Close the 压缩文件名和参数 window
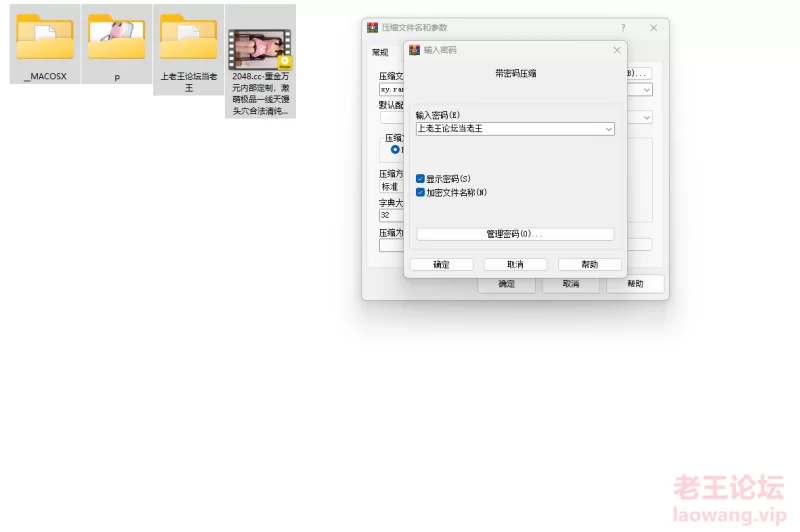The height and width of the screenshot is (532, 800). point(654,28)
